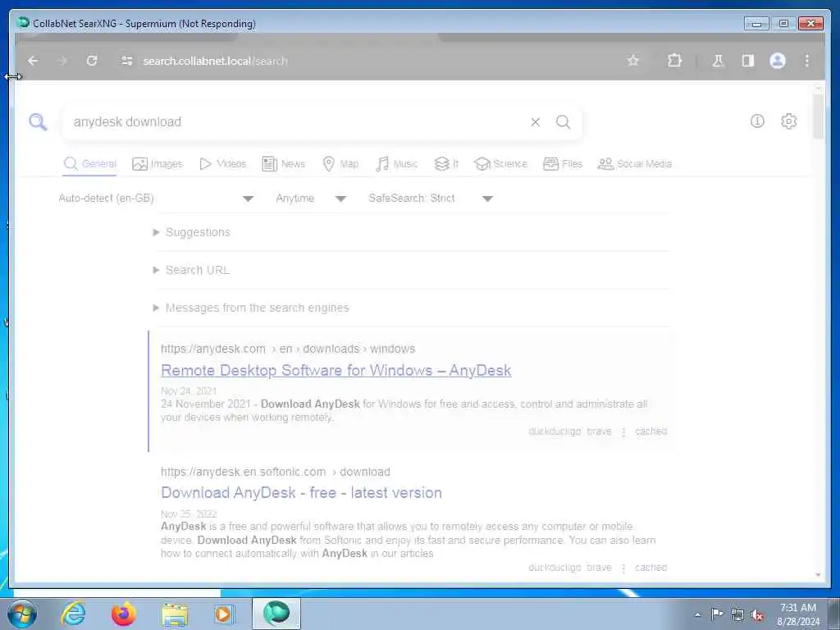Submit search with magnifier button

[563, 122]
